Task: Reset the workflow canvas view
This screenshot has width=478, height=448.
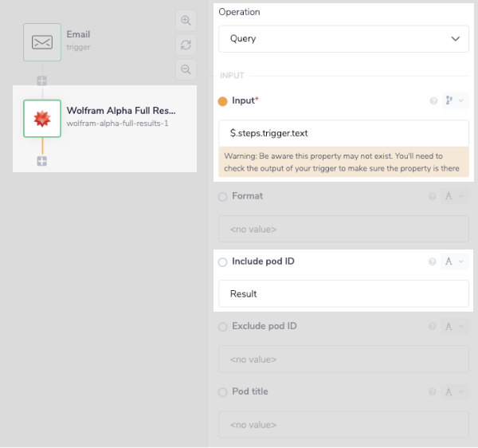Action: (186, 45)
